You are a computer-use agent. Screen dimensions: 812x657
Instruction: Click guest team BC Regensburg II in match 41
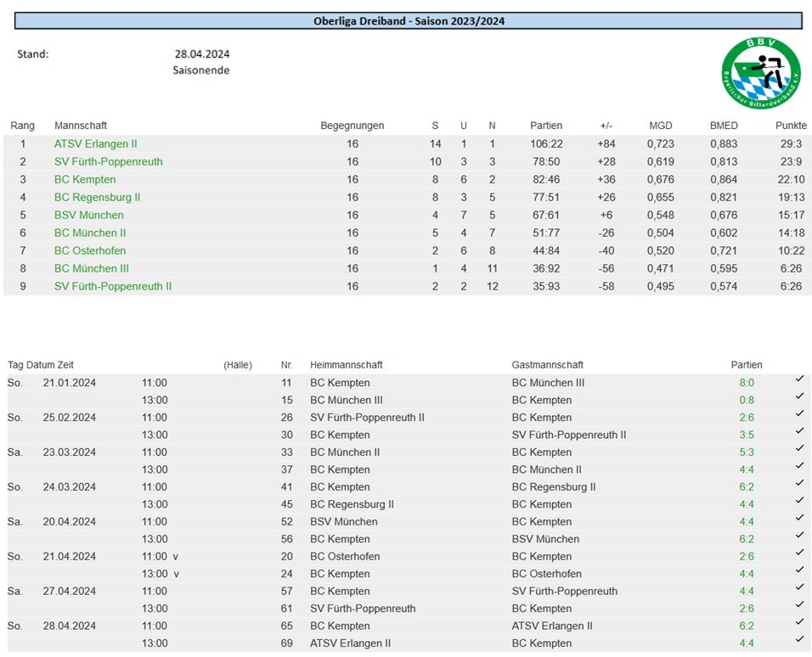554,486
